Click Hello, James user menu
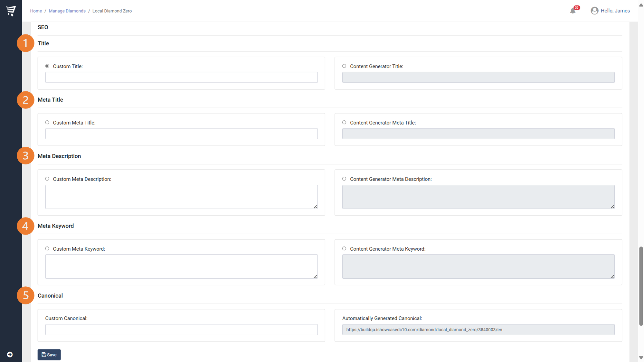644x362 pixels. (x=615, y=11)
